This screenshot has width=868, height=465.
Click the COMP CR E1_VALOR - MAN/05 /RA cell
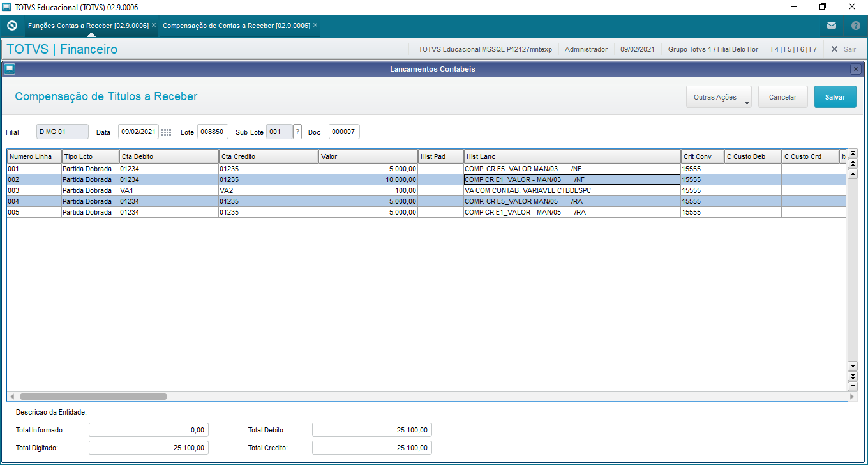pos(572,212)
